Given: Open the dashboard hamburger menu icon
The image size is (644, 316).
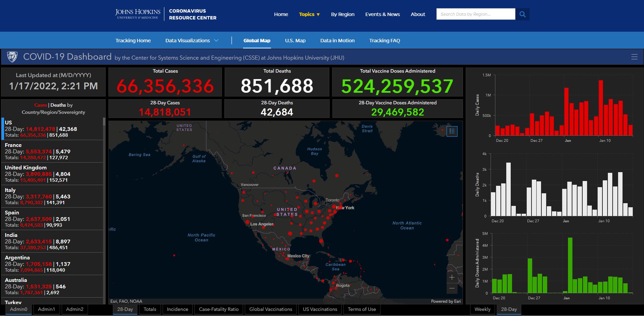Looking at the screenshot, I should [634, 57].
